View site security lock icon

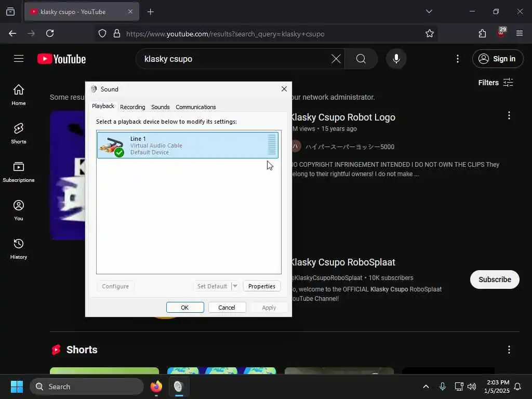point(117,34)
